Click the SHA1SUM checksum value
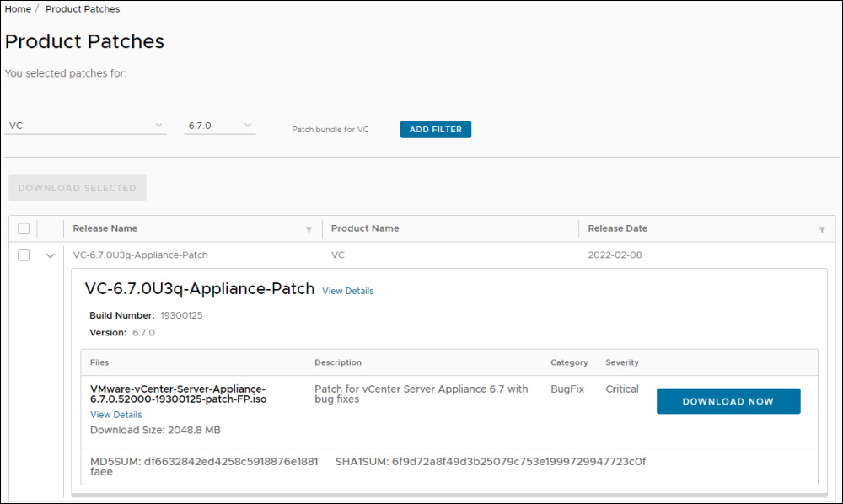This screenshot has height=504, width=843. click(x=518, y=462)
